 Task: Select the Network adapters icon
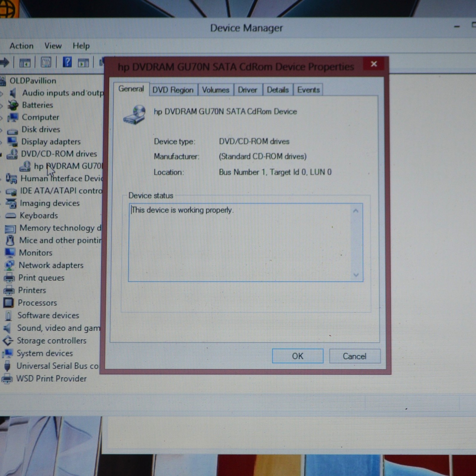click(x=10, y=265)
